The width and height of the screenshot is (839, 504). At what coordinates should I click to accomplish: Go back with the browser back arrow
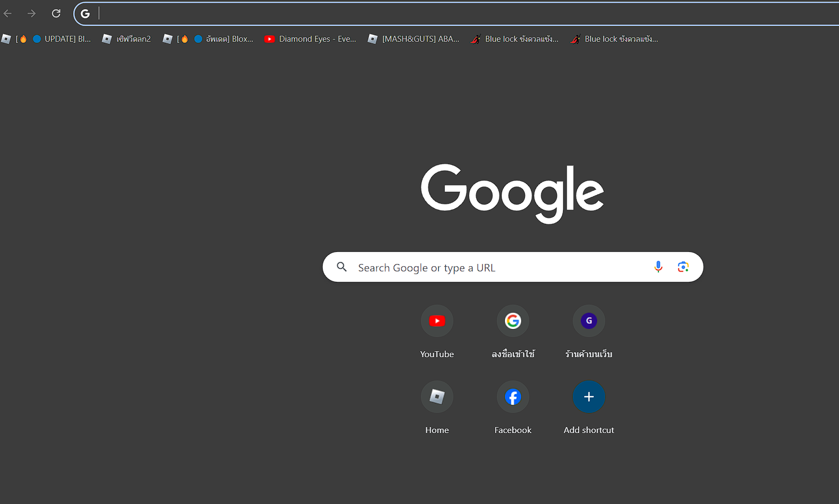(8, 14)
